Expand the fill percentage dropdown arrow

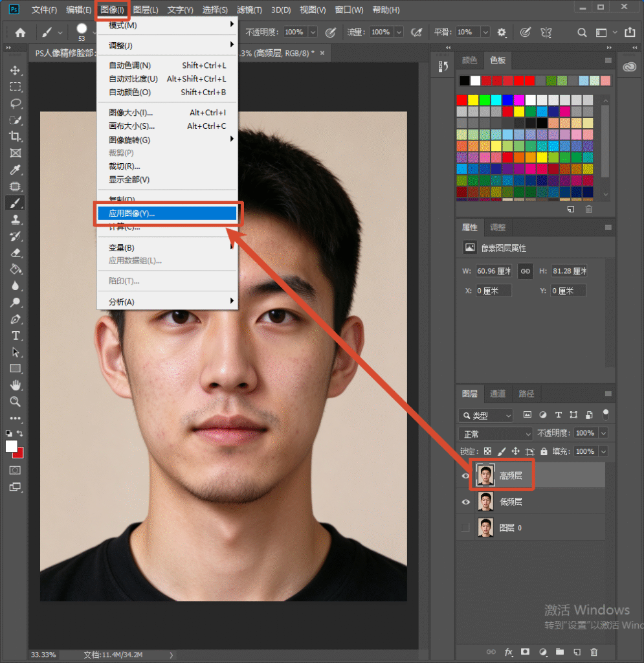[x=603, y=451]
